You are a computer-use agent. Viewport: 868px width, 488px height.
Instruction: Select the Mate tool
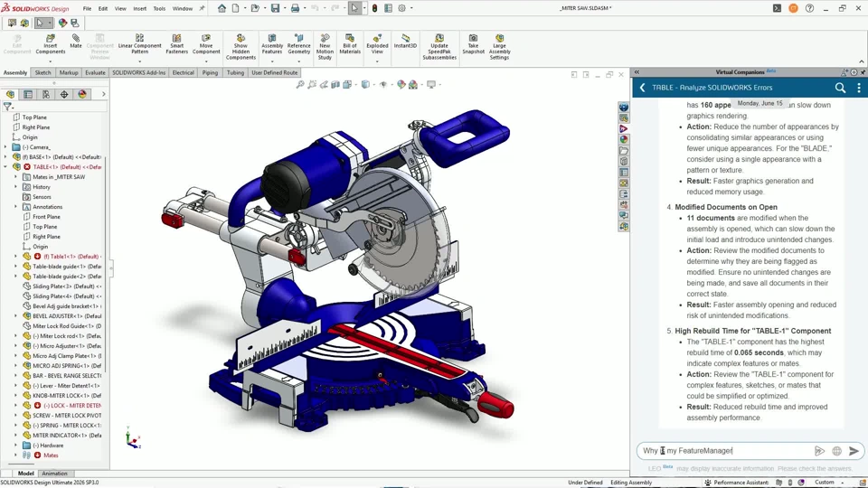[76, 41]
